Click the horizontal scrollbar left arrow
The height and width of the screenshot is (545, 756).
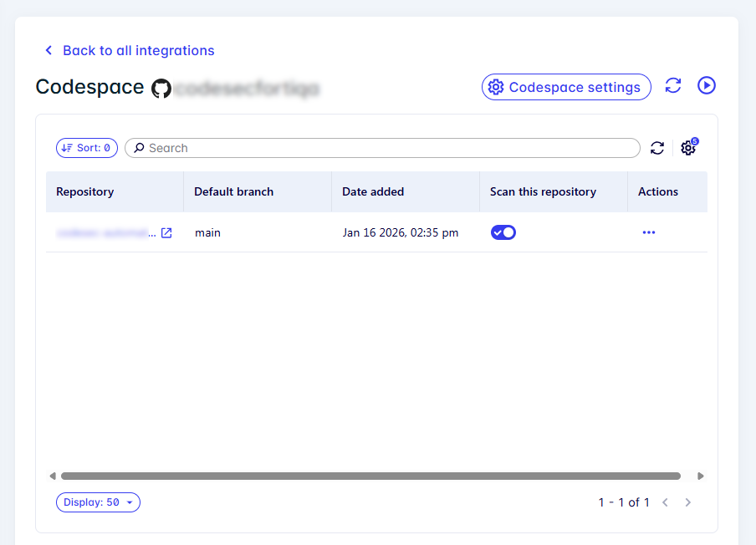[53, 476]
